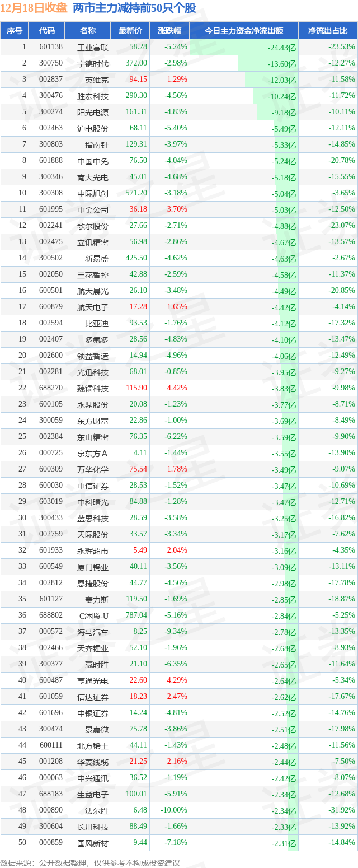Click outflow -4.10亿 for 多氟多
This screenshot has width=358, height=868.
(x=284, y=340)
